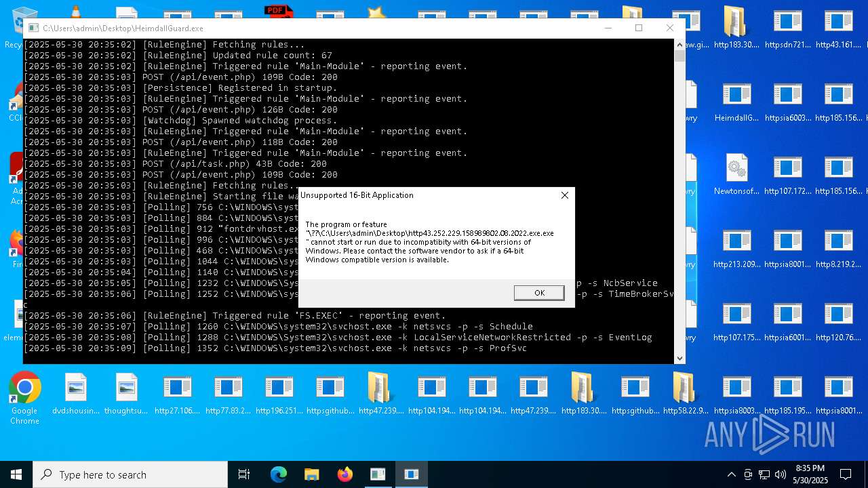Select the http107.175... desktop icon
This screenshot has width=868, height=488.
(736, 322)
